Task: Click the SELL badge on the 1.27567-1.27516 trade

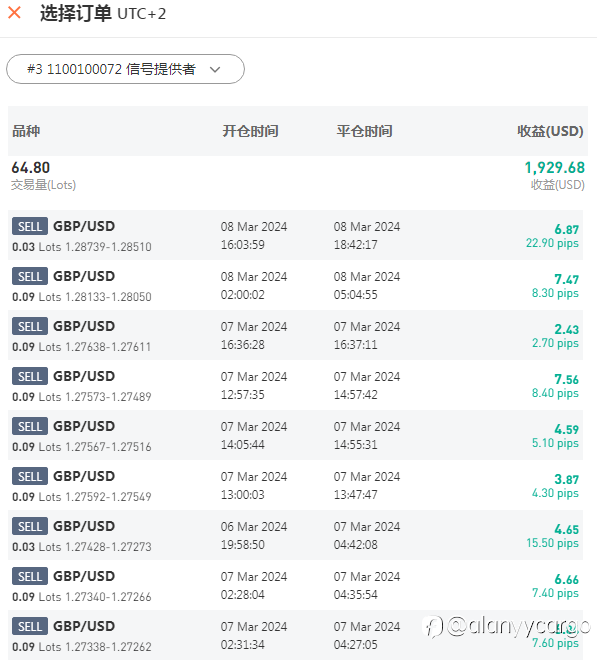Action: 30,426
